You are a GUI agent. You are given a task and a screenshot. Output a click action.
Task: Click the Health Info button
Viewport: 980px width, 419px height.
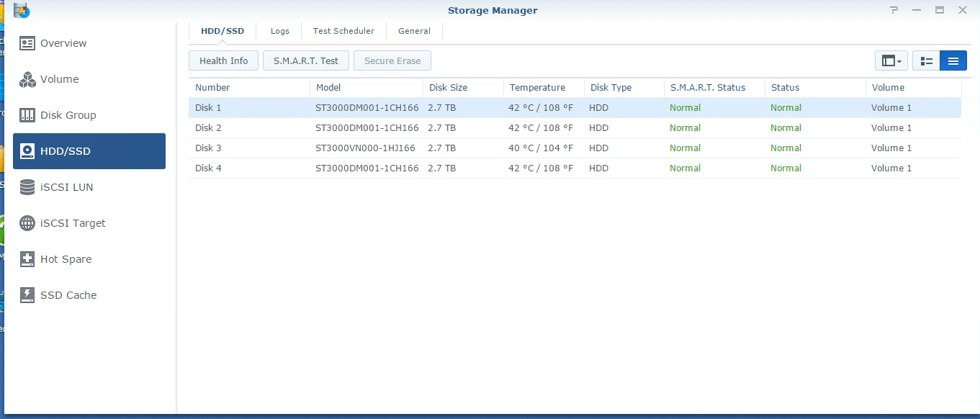224,61
